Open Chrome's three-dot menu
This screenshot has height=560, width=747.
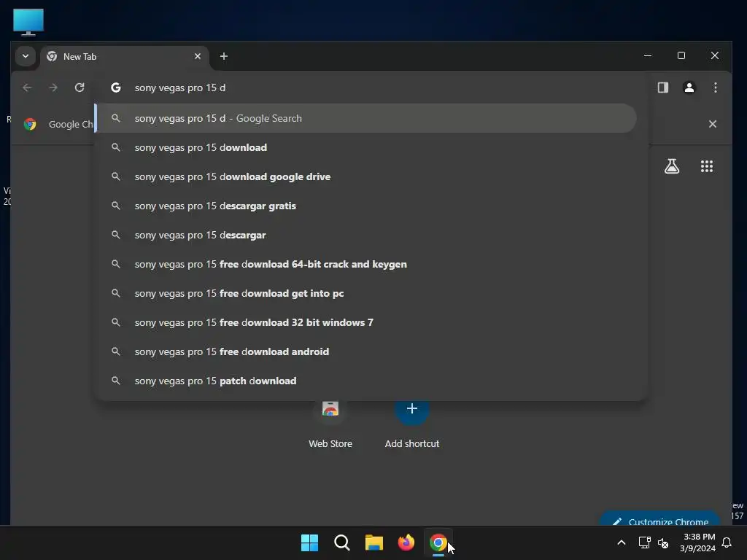click(x=715, y=87)
